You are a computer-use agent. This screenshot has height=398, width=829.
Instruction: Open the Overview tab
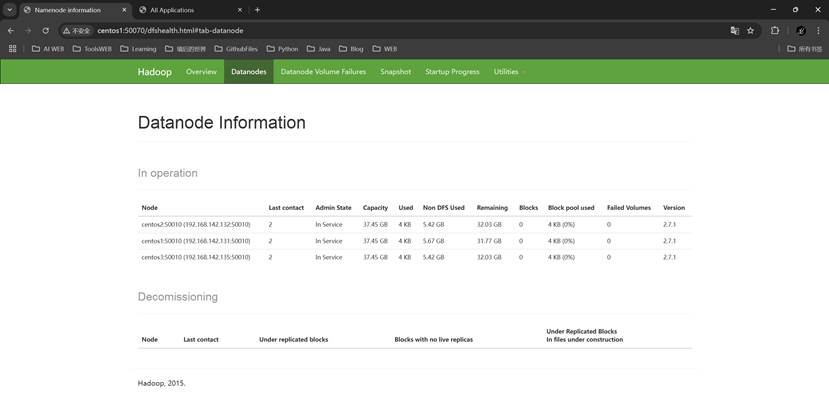click(x=201, y=71)
